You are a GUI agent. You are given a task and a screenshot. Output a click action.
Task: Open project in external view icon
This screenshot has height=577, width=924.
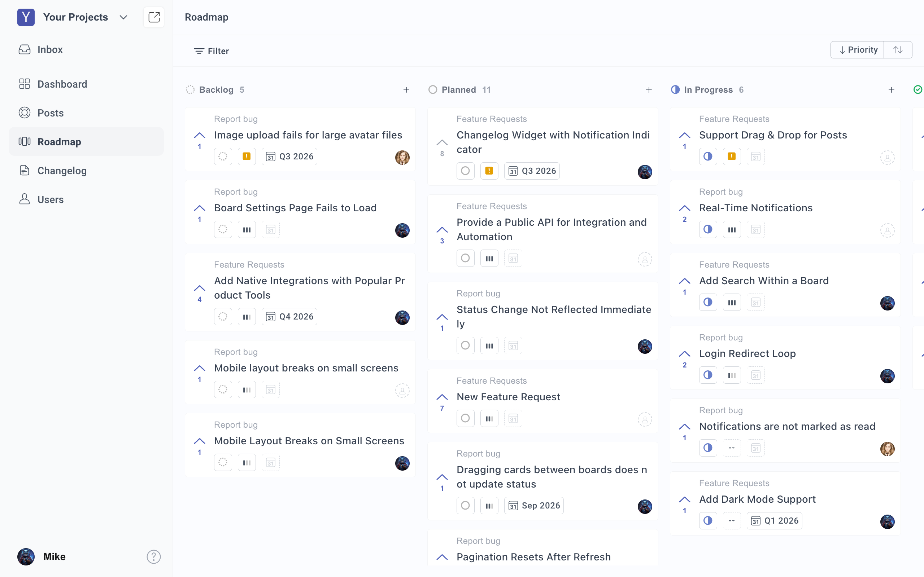[153, 17]
